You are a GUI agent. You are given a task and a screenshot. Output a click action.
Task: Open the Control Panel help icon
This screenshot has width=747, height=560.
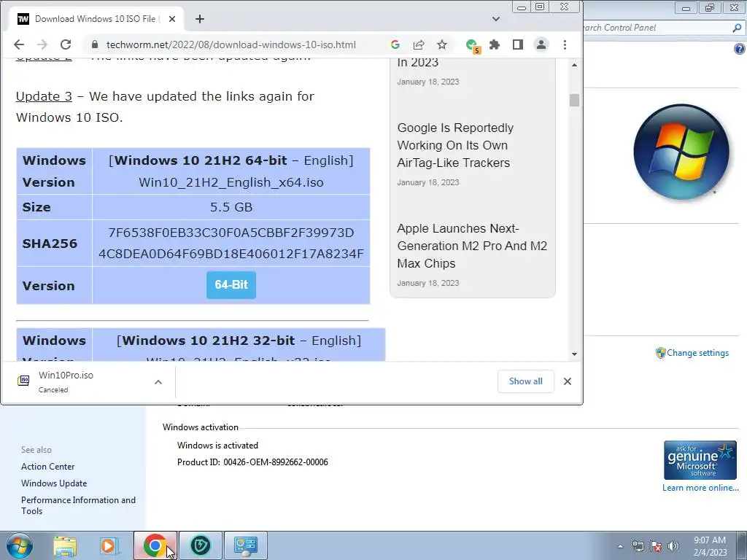tap(740, 49)
